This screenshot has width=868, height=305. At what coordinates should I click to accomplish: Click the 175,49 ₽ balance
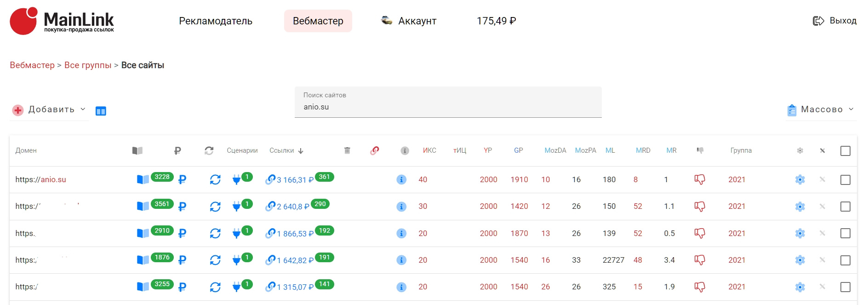click(497, 21)
